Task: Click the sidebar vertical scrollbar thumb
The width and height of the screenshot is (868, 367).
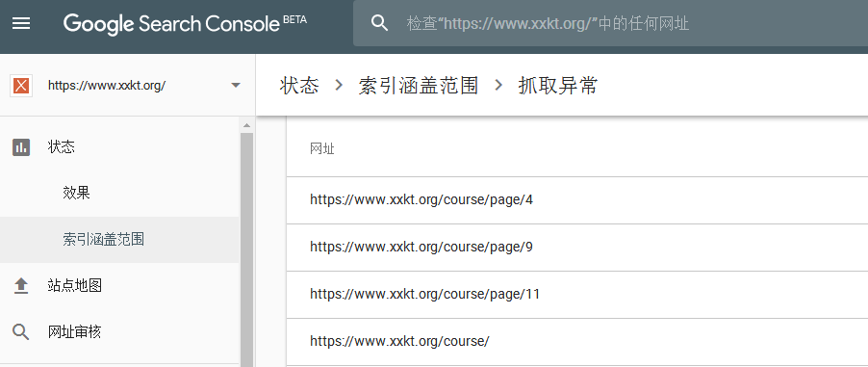Action: tap(247, 249)
